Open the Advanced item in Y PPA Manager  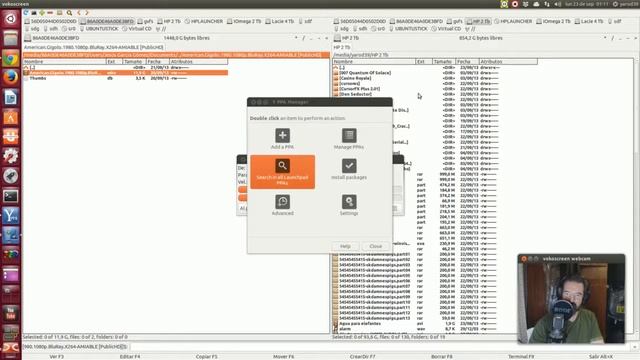[282, 205]
